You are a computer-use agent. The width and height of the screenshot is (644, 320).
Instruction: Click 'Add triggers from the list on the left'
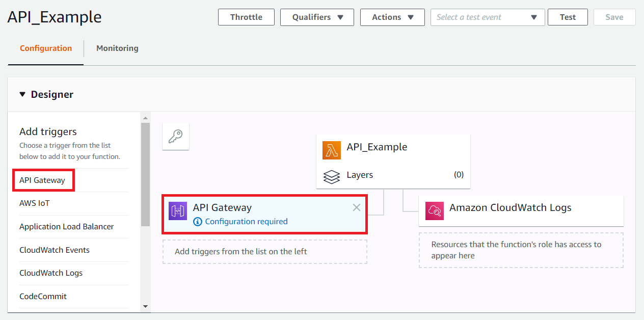(x=241, y=251)
